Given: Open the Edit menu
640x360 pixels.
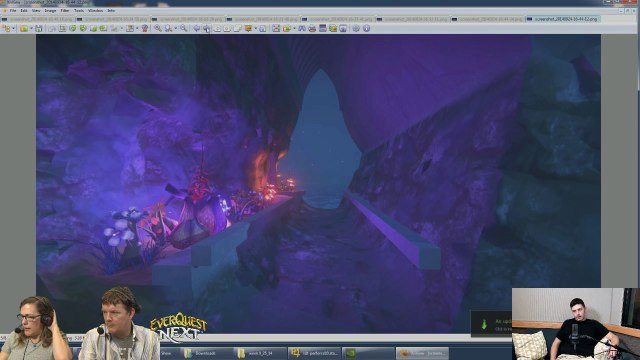Looking at the screenshot, I should (x=24, y=10).
